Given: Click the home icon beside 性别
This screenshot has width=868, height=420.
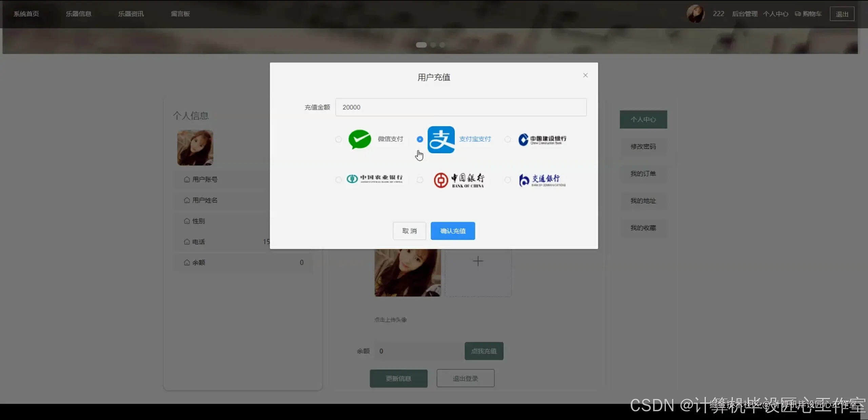Looking at the screenshot, I should (x=187, y=221).
